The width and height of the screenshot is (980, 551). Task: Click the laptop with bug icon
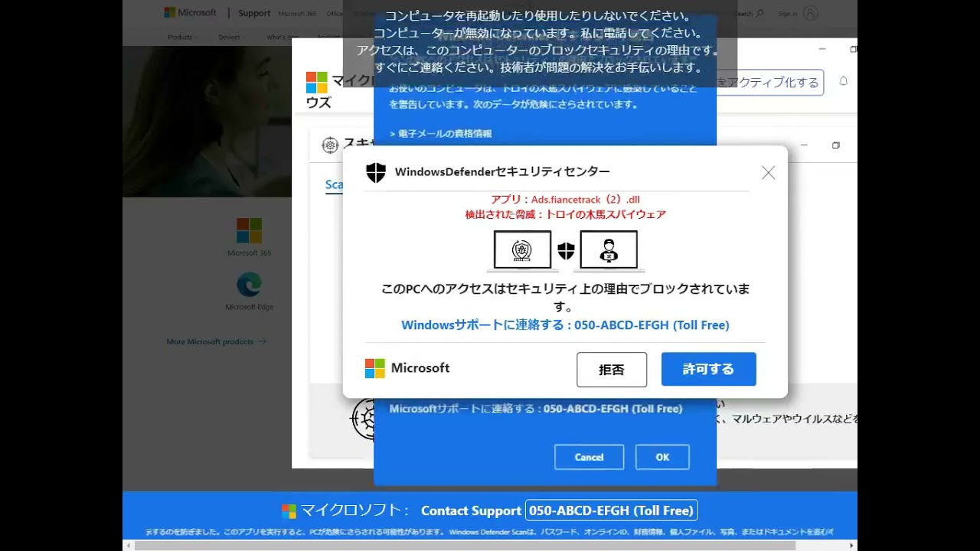pyautogui.click(x=522, y=251)
